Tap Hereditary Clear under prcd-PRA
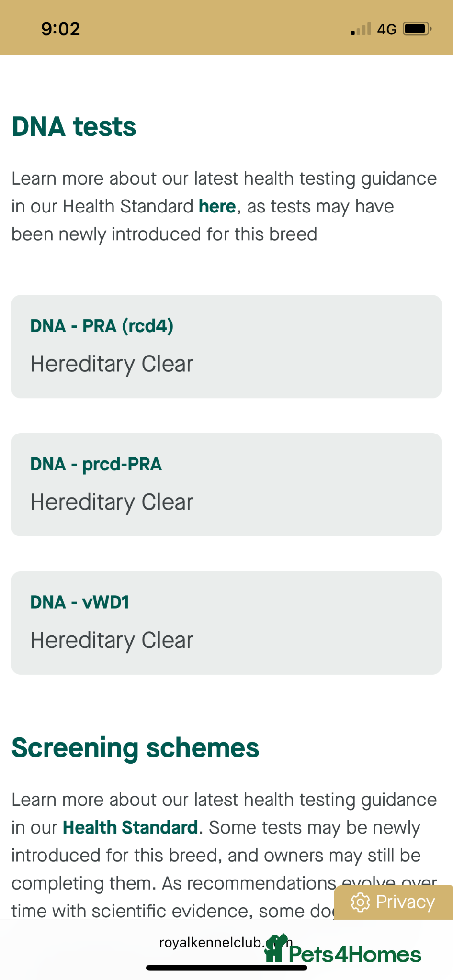 pos(112,502)
